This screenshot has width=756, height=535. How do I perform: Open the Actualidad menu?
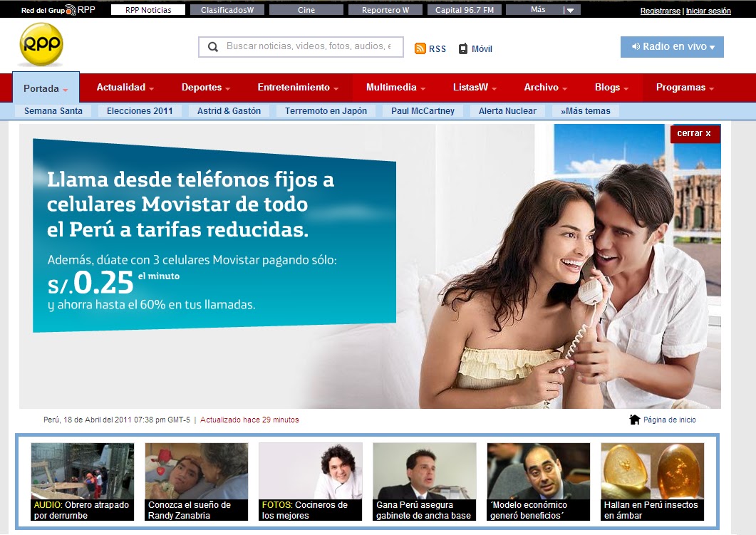point(125,87)
